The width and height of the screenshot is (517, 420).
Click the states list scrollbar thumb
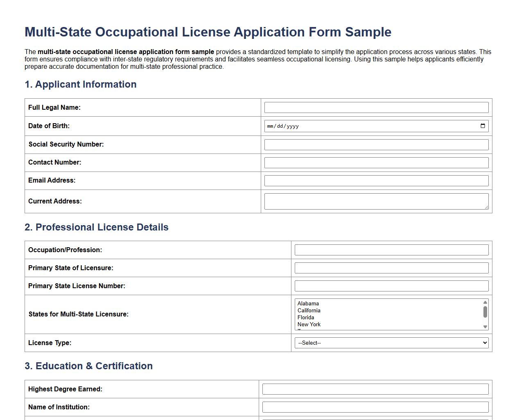(485, 313)
